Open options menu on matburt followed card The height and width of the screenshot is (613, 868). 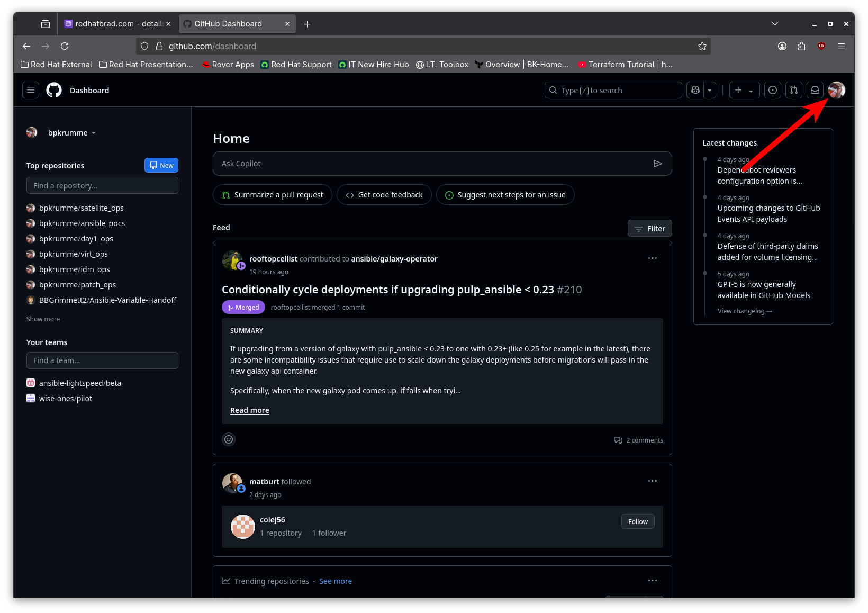tap(653, 481)
